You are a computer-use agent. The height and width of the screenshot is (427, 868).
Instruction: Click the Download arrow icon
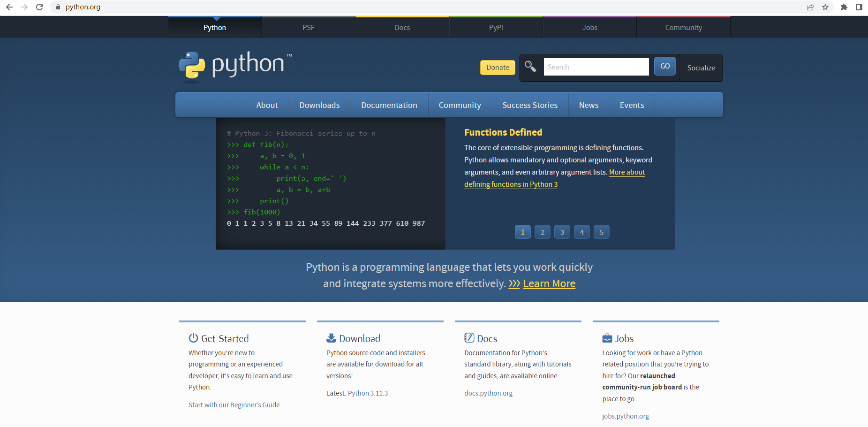331,338
